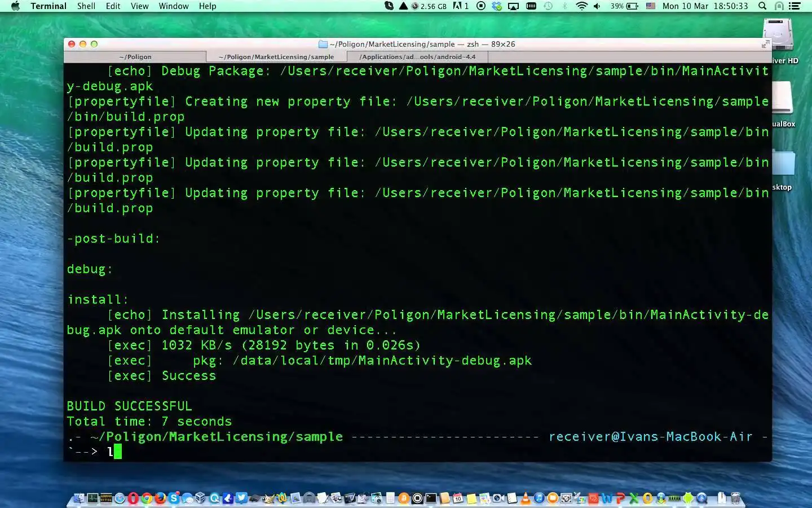Open the AirPlay display menu

[513, 6]
